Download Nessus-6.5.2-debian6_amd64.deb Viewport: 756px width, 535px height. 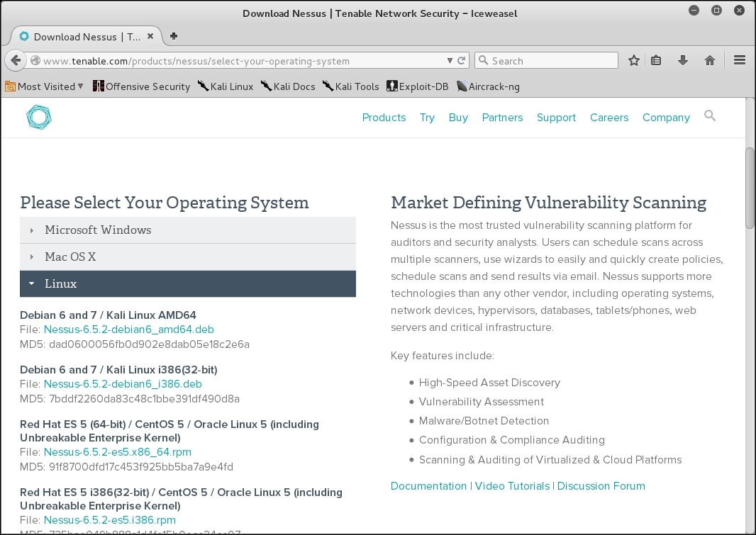click(x=129, y=330)
